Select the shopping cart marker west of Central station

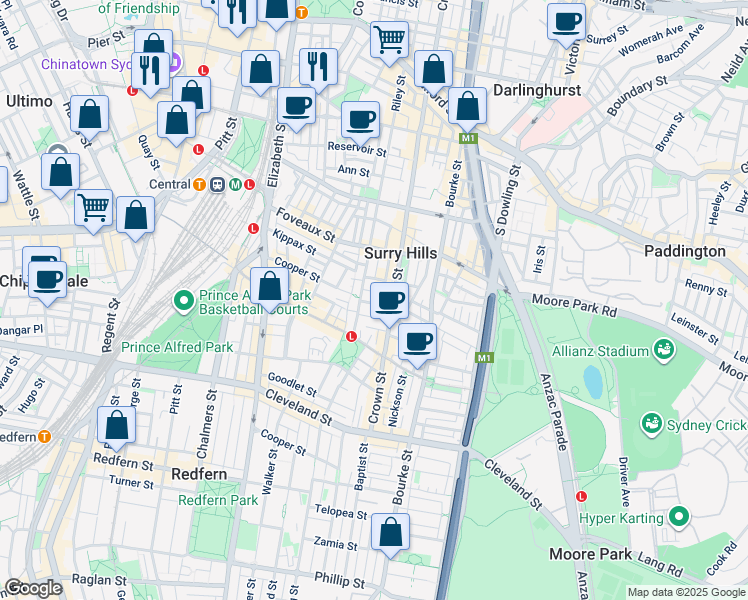click(94, 208)
